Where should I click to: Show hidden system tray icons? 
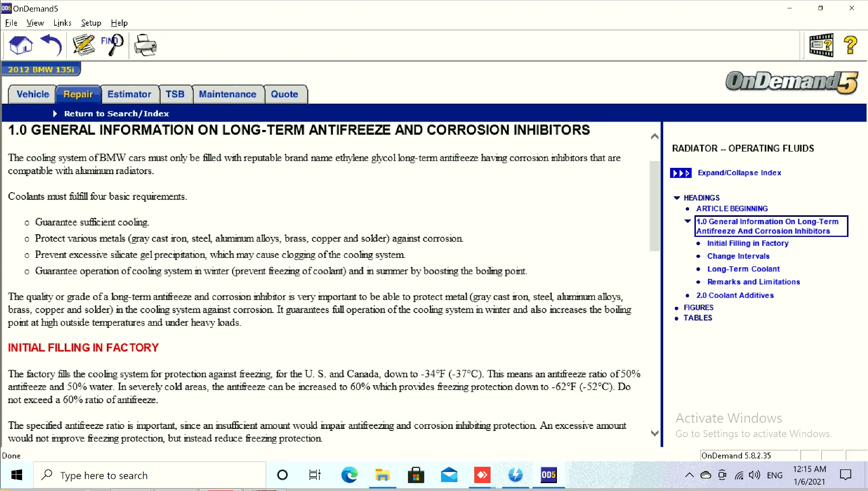click(689, 475)
